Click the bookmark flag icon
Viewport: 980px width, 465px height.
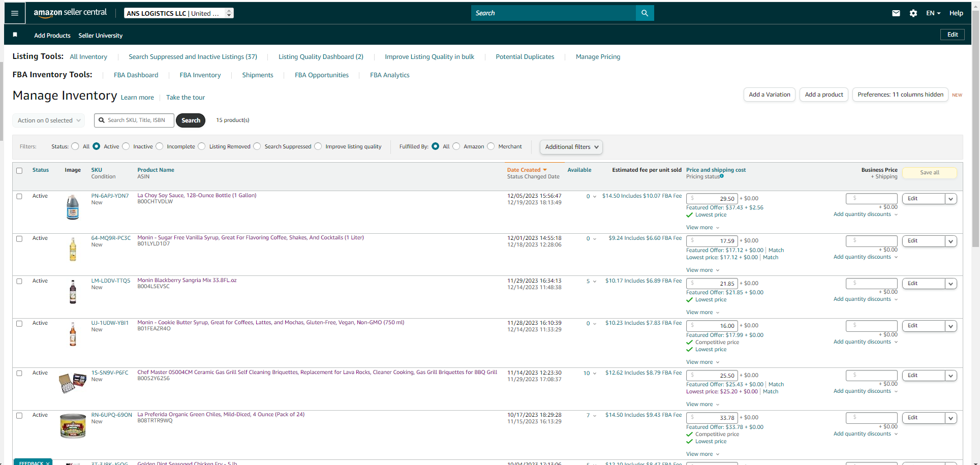click(15, 35)
